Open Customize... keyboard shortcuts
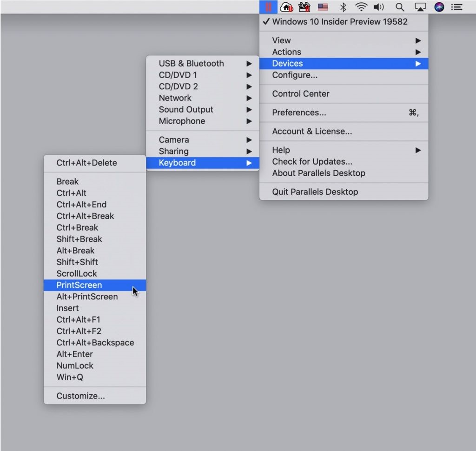The image size is (476, 451). pos(81,396)
